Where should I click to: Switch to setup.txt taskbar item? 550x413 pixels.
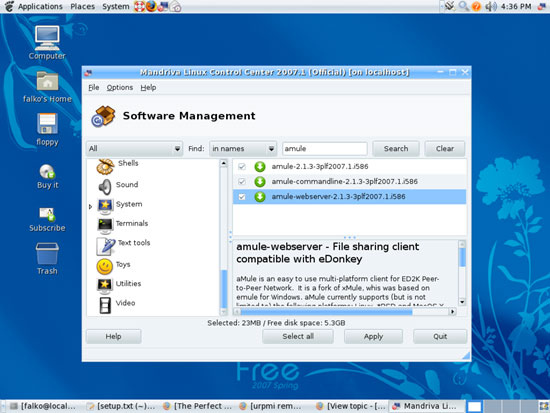click(121, 406)
